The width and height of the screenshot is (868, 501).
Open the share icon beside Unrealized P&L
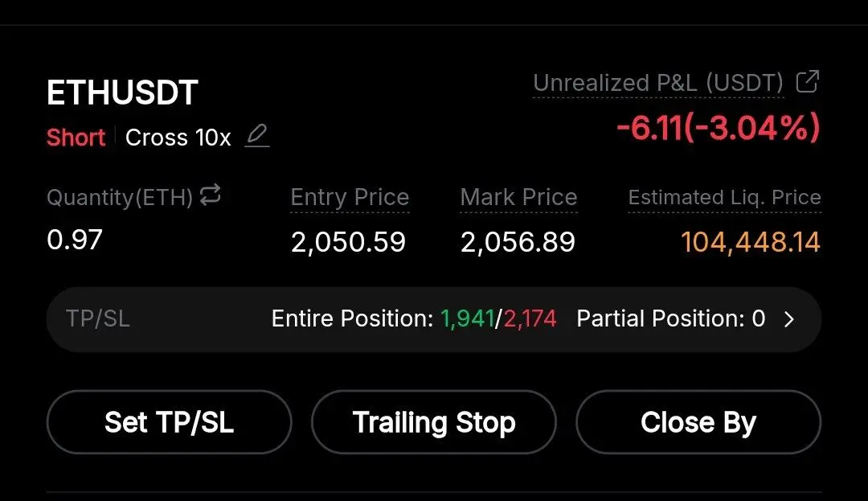pyautogui.click(x=807, y=81)
